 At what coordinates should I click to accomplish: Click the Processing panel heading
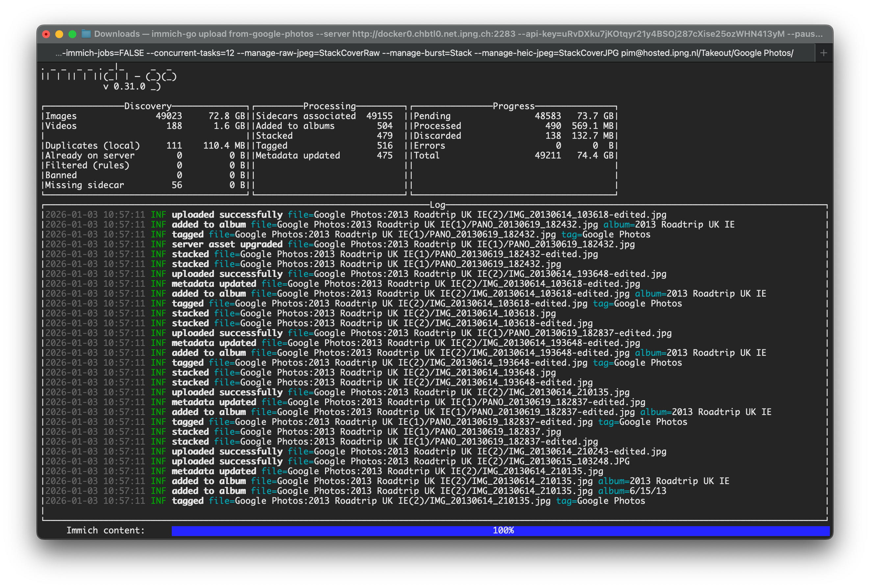point(329,106)
